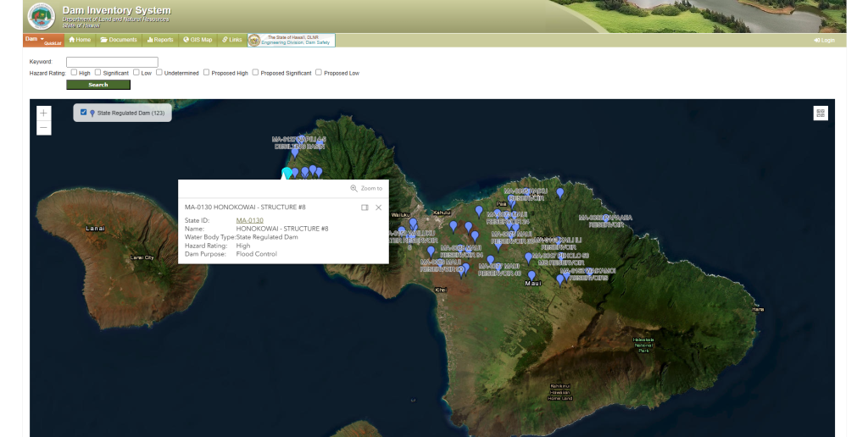This screenshot has height=437, width=868.
Task: Click the Hawaii DLNR Dam Safety logo banner
Action: coord(291,40)
